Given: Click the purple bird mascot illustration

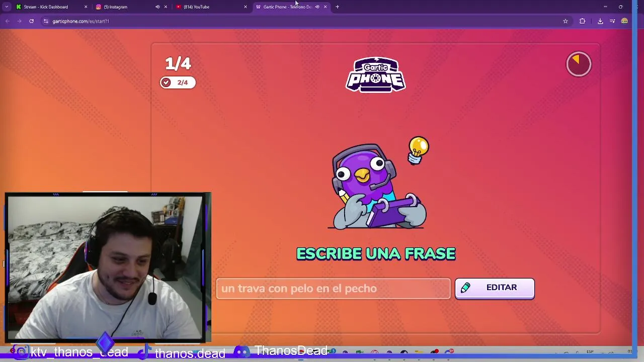Looking at the screenshot, I should point(377,187).
